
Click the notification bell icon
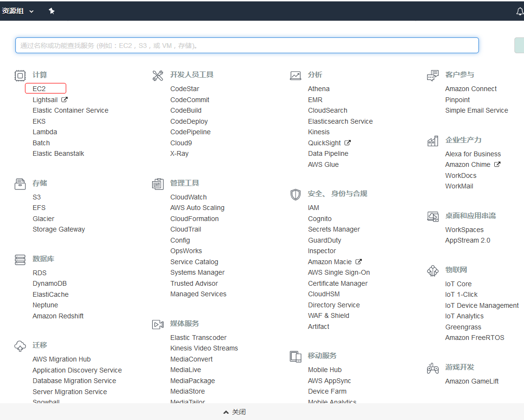(x=519, y=12)
